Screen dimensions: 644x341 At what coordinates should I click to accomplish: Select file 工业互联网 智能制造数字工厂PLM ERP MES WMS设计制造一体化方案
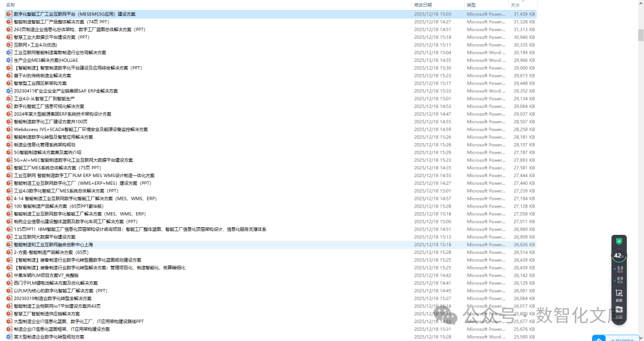84,175
